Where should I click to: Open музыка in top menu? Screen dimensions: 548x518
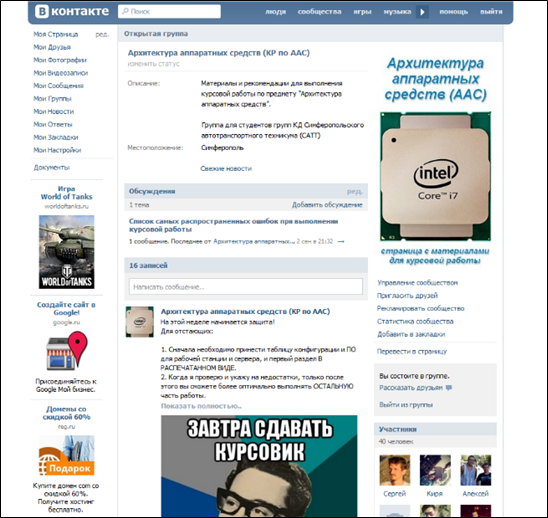coord(397,12)
